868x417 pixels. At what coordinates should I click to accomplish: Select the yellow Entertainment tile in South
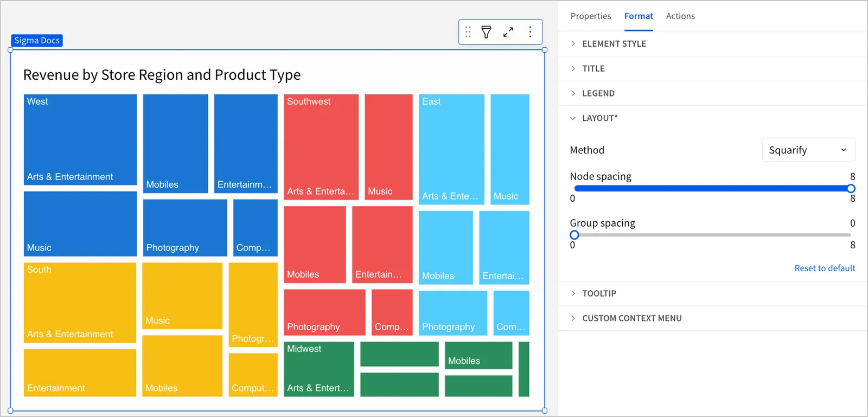click(80, 373)
